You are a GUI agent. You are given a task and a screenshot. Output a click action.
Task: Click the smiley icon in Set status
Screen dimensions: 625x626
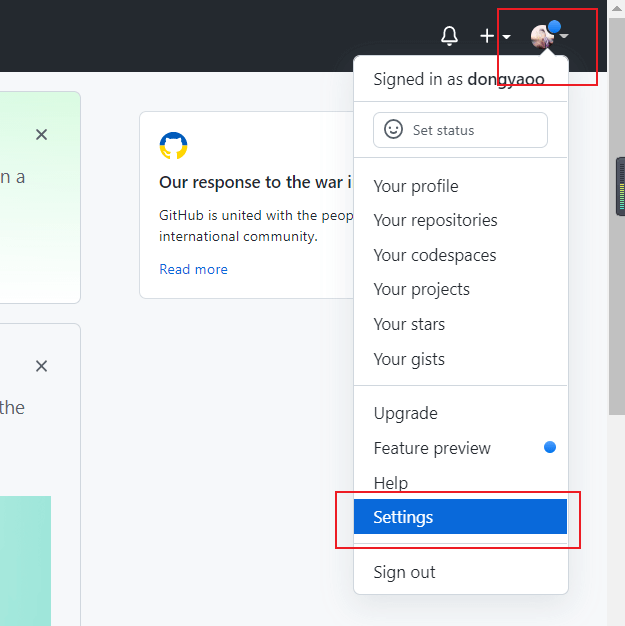point(393,130)
